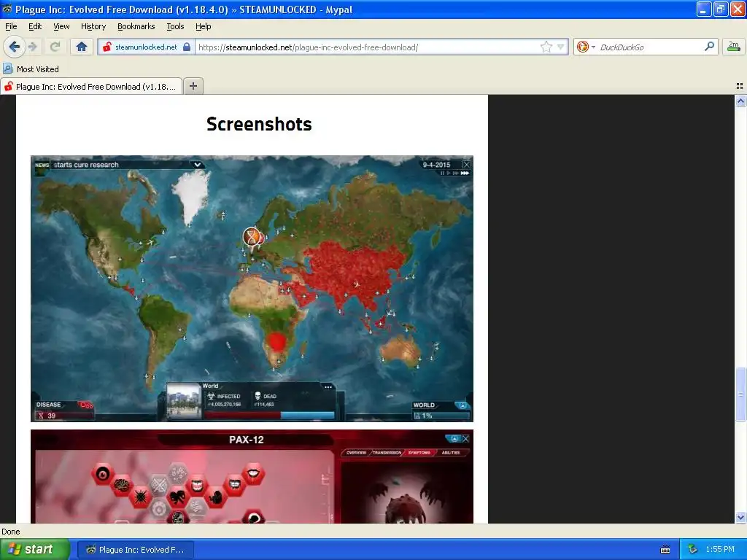747x560 pixels.
Task: Click the Plague Inc world map screenshot
Action: (252, 289)
